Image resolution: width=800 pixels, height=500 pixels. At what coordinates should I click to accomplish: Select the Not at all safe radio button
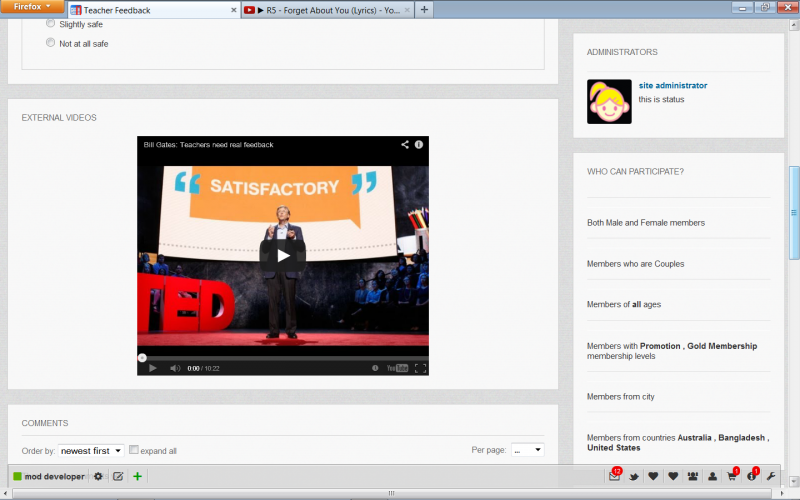click(x=51, y=43)
